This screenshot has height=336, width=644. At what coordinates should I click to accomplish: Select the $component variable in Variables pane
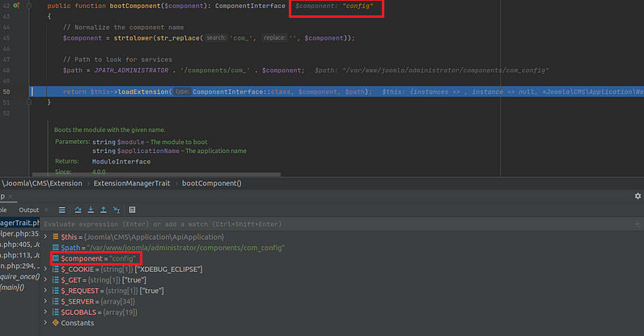(97, 258)
